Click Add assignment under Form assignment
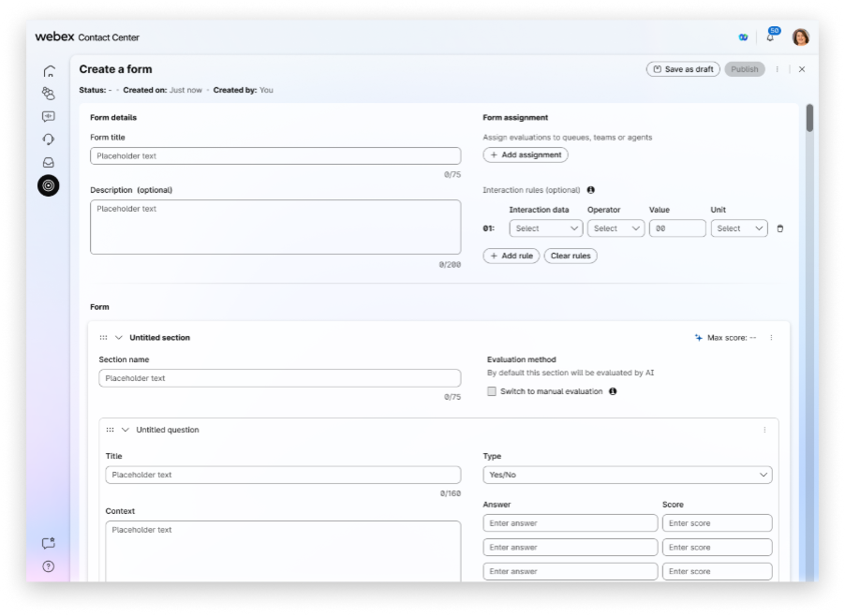This screenshot has width=845, height=616. point(526,154)
